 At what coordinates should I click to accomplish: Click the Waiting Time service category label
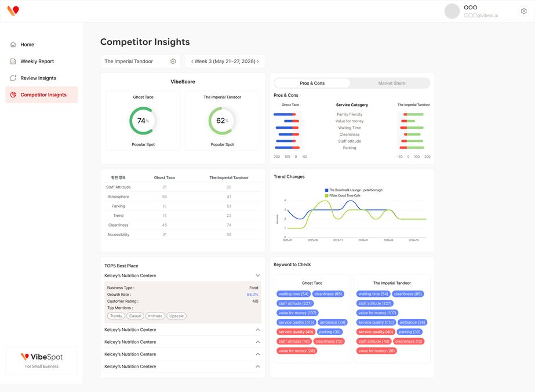[x=350, y=128]
